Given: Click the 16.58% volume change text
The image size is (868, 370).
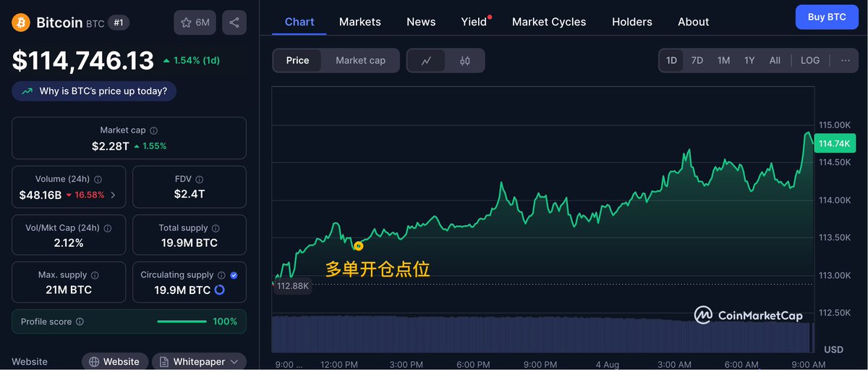Looking at the screenshot, I should (90, 195).
